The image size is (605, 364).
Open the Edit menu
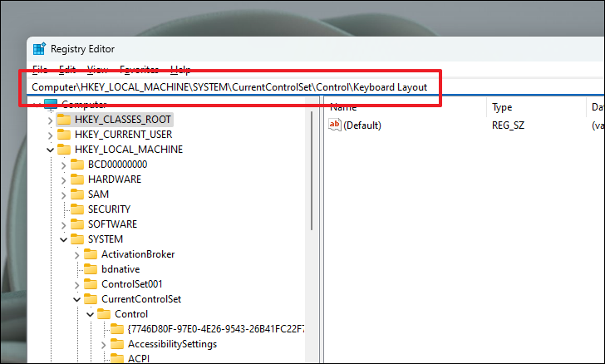click(x=67, y=70)
